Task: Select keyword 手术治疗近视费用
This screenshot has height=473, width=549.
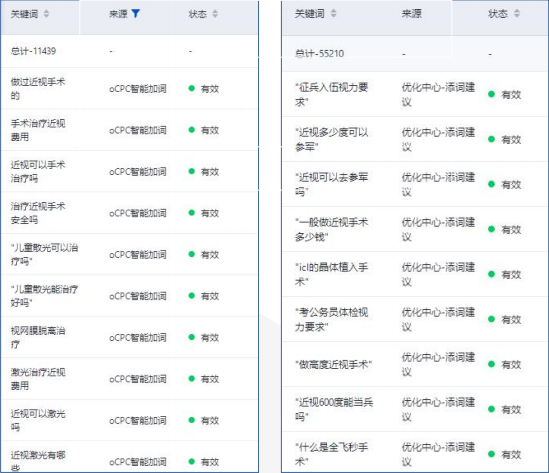Action: (x=38, y=130)
